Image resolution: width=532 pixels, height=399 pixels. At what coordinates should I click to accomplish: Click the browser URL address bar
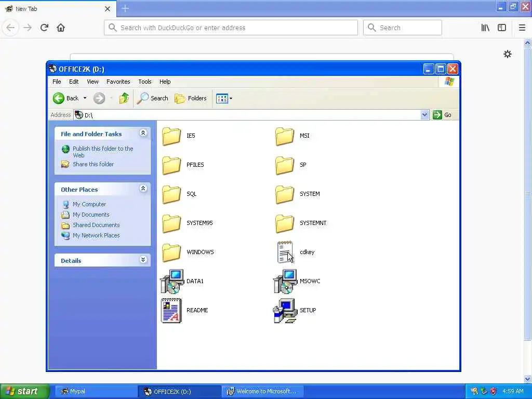[231, 28]
